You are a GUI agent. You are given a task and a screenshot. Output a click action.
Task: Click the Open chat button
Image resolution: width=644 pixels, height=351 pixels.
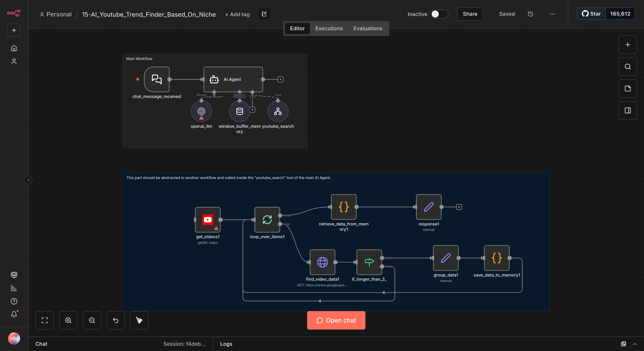(x=336, y=320)
